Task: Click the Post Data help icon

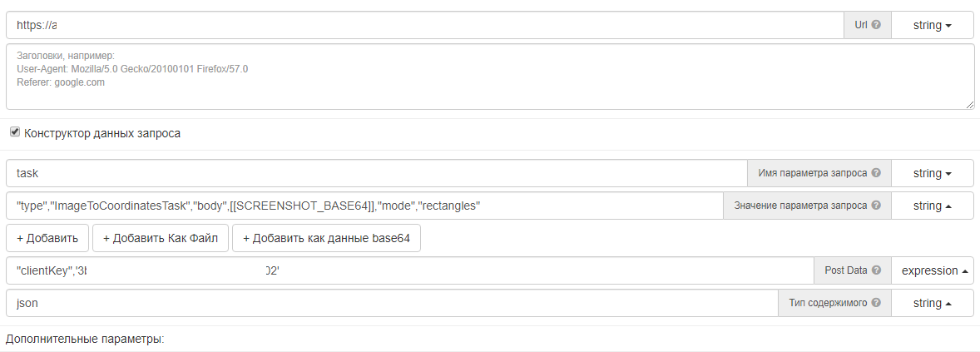Action: 876,270
